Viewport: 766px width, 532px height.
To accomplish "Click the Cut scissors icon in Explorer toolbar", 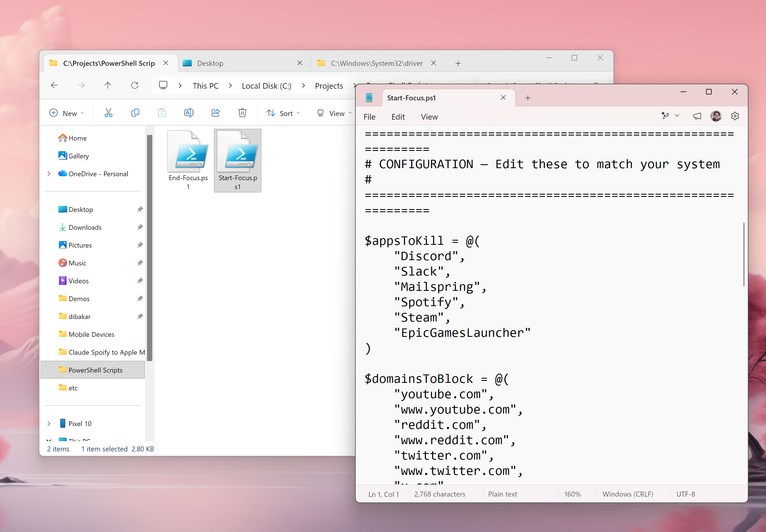I will [109, 113].
